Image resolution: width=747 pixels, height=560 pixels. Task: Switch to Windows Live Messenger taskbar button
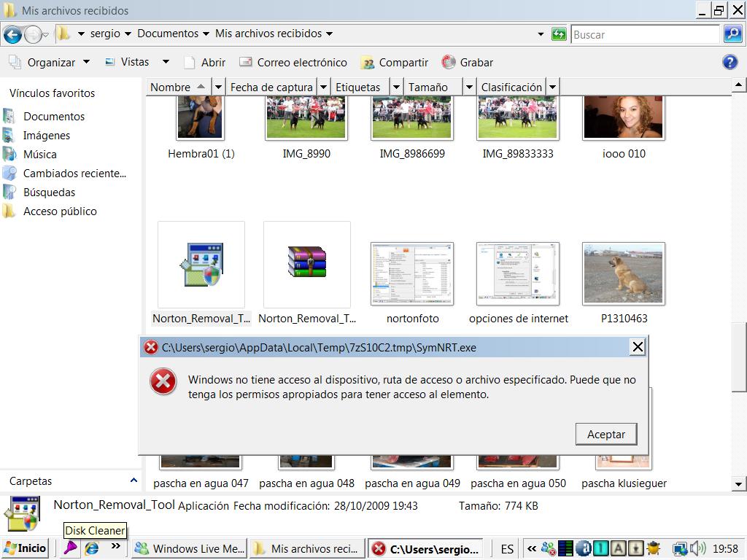190,548
